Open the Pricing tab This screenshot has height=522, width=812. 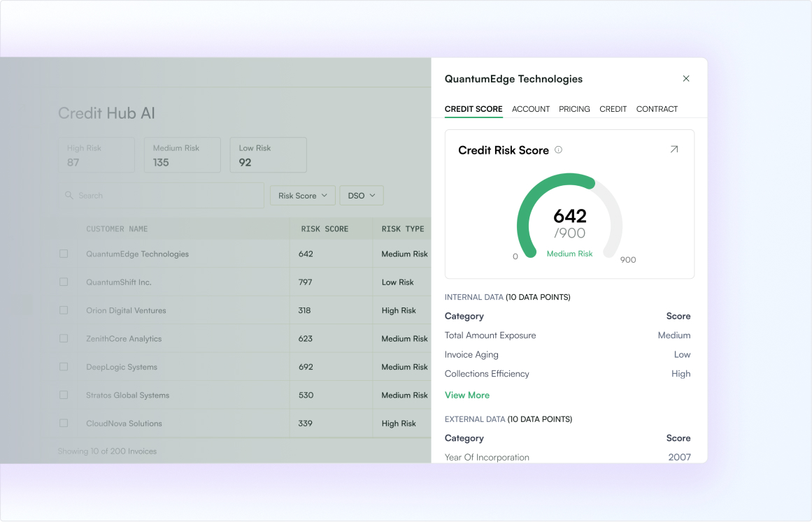(574, 109)
